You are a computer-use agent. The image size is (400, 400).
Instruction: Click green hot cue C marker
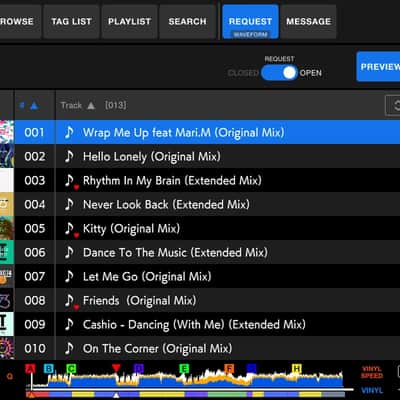coord(71,369)
